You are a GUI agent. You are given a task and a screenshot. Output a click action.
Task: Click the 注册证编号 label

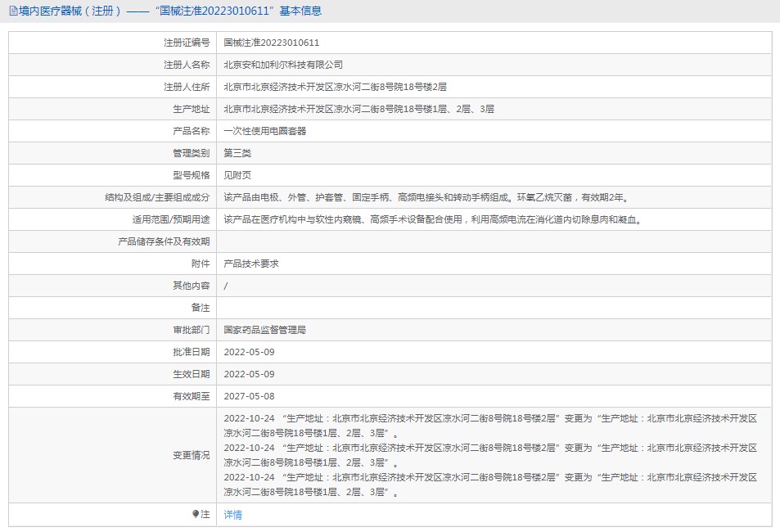coord(187,43)
